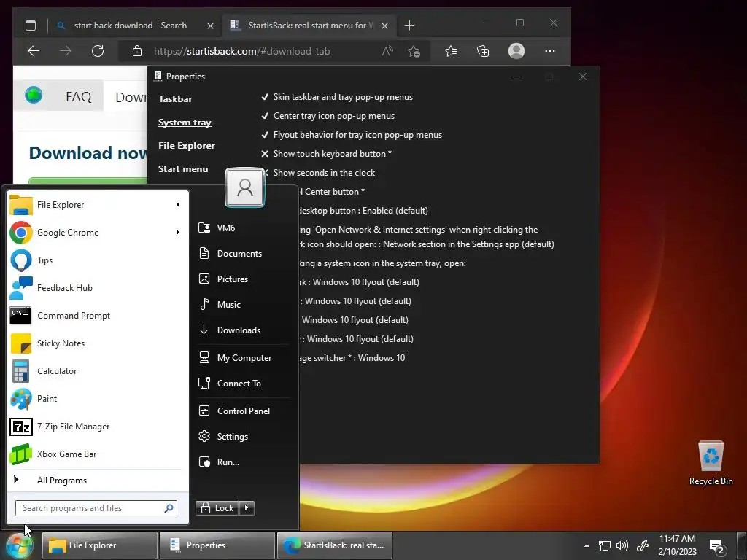Open the Action Center notifications icon
The height and width of the screenshot is (560, 747).
(x=718, y=547)
